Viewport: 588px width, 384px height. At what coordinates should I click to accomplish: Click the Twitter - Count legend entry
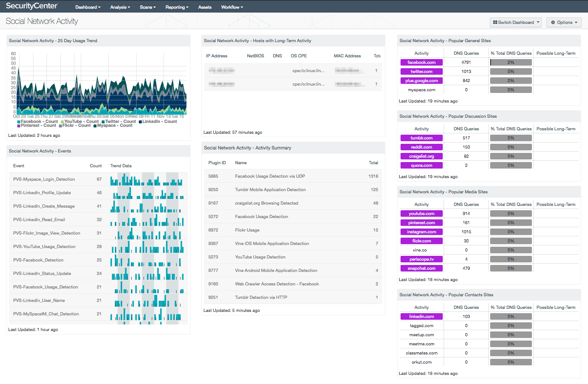point(118,122)
